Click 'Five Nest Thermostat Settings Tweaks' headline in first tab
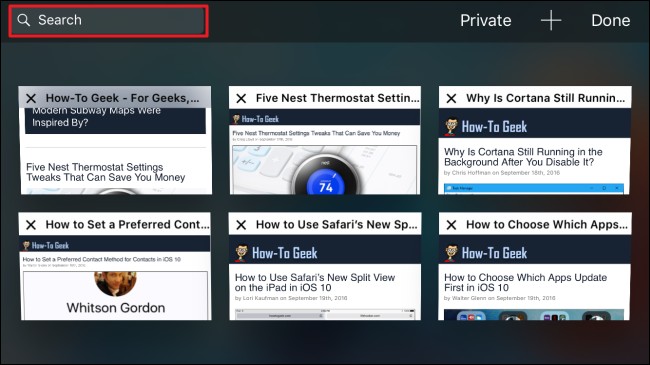The height and width of the screenshot is (365, 650). [106, 172]
